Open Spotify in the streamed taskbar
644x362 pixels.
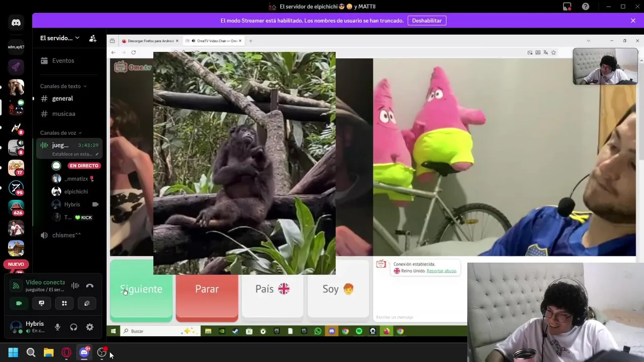(359, 331)
